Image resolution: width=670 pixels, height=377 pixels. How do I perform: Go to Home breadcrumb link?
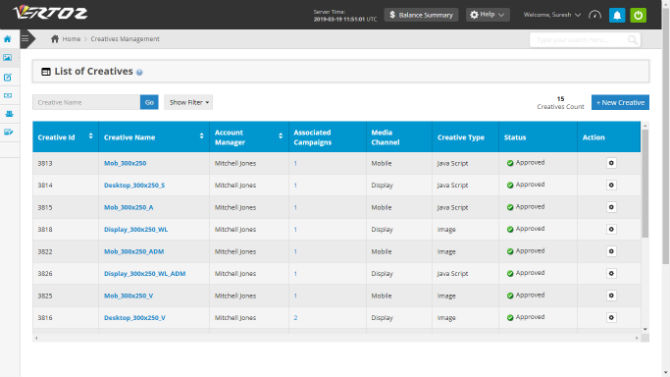(x=71, y=39)
